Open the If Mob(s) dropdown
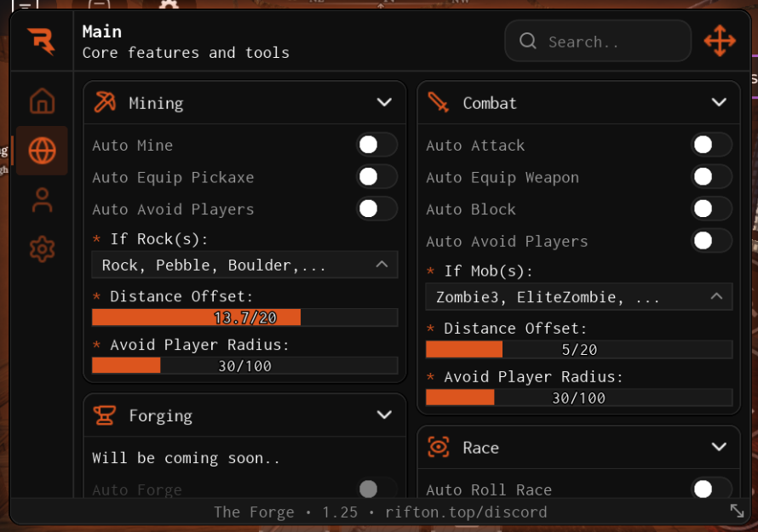 (x=578, y=297)
